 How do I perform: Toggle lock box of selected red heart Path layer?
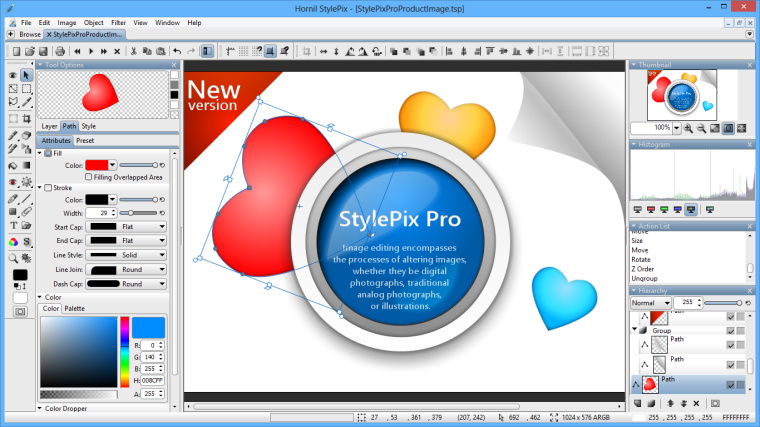pos(741,384)
